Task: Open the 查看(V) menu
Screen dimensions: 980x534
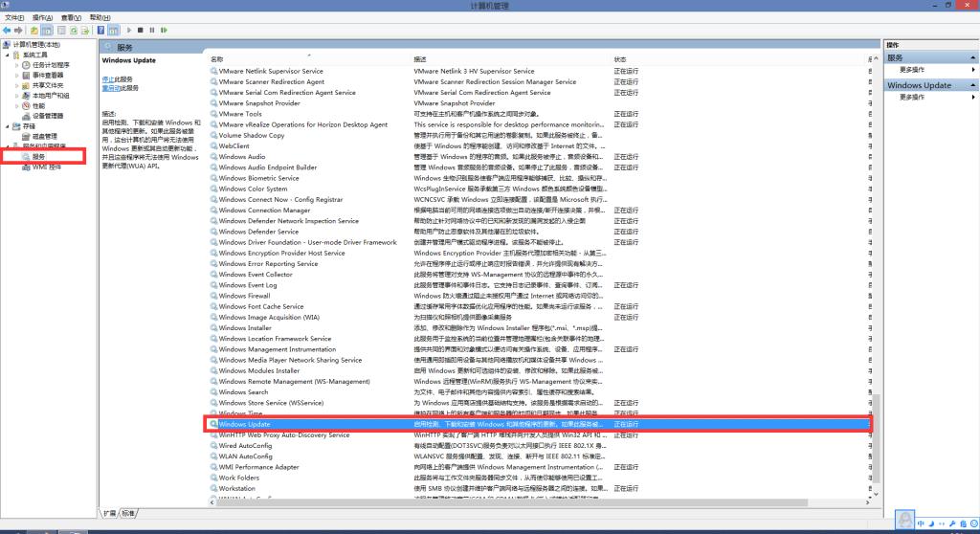Action: click(71, 17)
